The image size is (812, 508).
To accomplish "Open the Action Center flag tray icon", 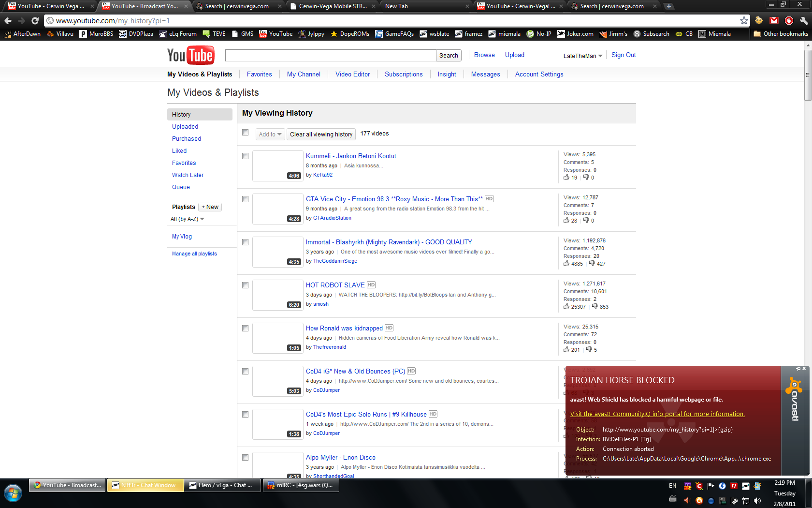I will point(710,486).
